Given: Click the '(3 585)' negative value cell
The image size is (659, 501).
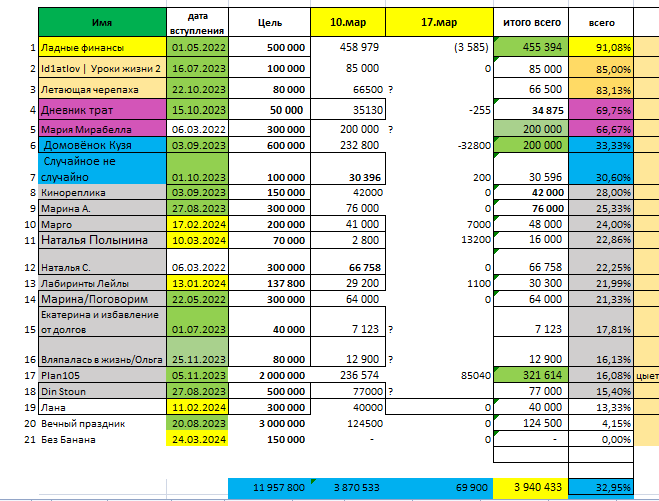Looking at the screenshot, I should pos(439,47).
